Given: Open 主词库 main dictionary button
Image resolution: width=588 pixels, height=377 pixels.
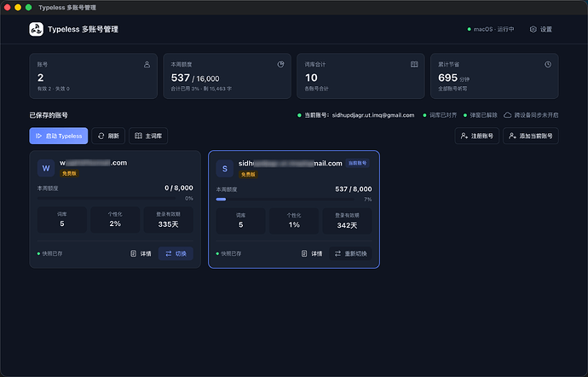Looking at the screenshot, I should [x=148, y=136].
